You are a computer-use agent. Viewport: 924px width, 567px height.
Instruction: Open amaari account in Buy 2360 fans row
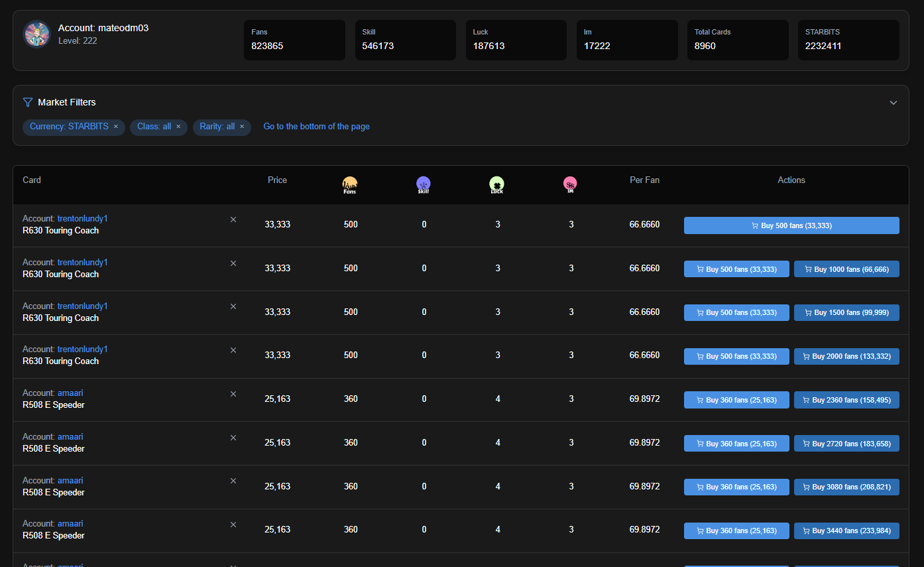pyautogui.click(x=70, y=393)
